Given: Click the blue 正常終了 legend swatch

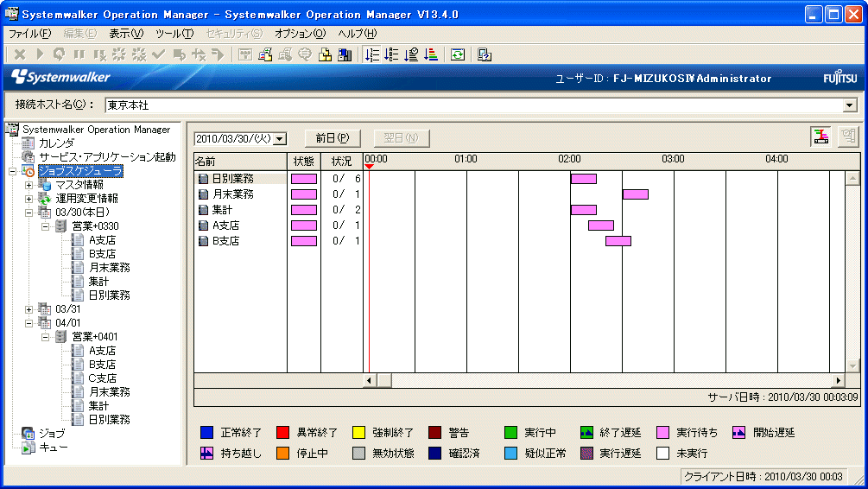Looking at the screenshot, I should pyautogui.click(x=206, y=433).
